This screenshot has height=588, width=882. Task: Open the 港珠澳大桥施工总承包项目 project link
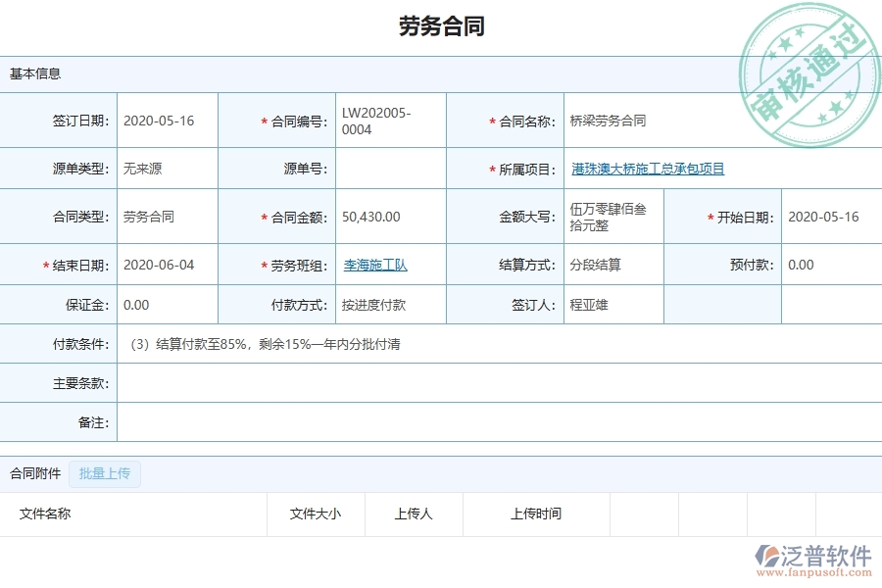click(x=649, y=169)
